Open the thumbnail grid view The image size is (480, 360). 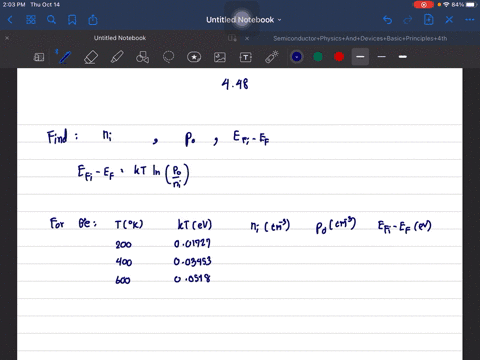pos(31,20)
